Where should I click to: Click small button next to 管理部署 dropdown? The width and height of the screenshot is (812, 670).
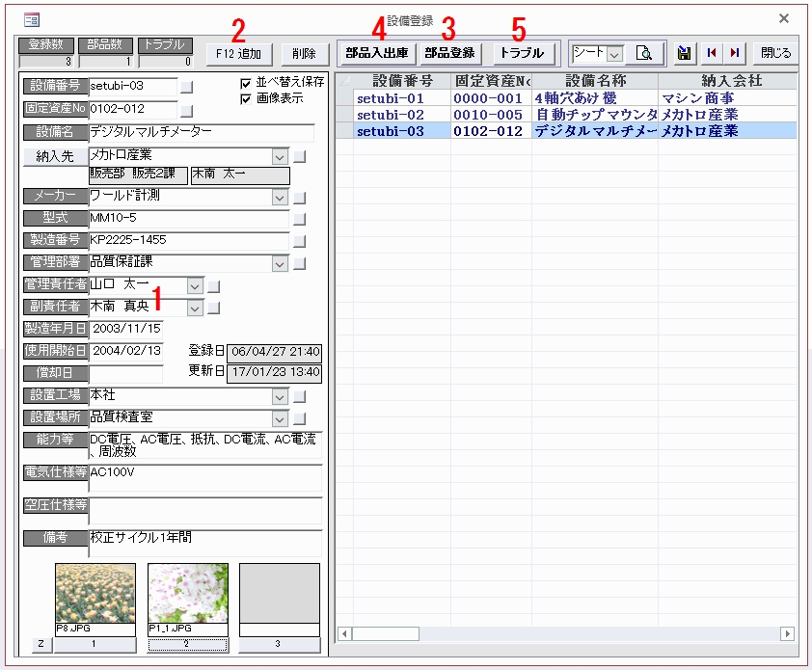300,263
